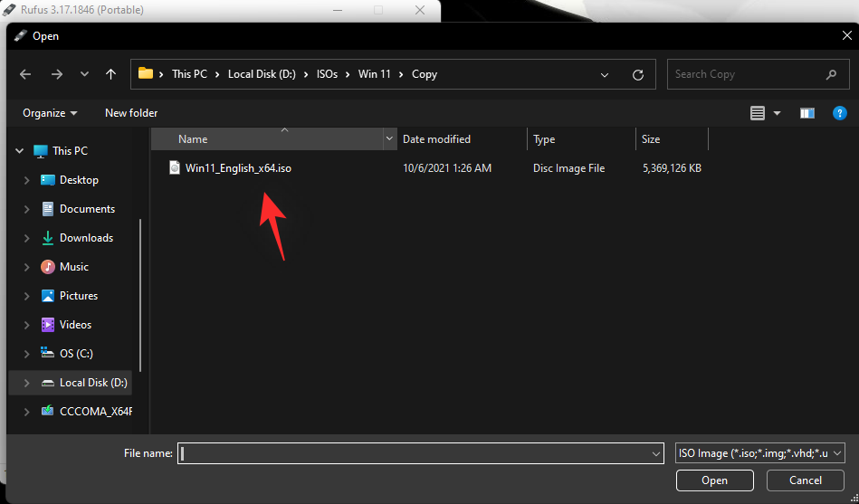
Task: Click the search magnifier icon
Action: coord(831,74)
